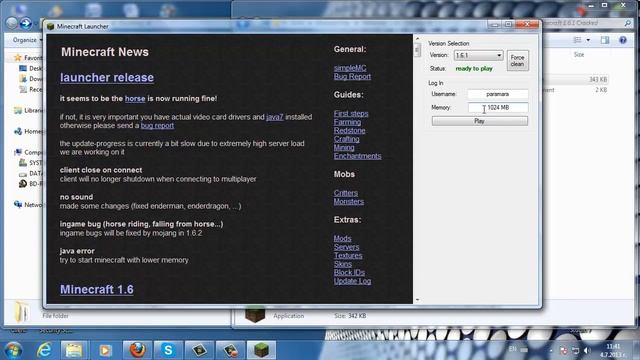This screenshot has height=360, width=640.
Task: Open Firefox from the taskbar
Action: pyautogui.click(x=137, y=350)
